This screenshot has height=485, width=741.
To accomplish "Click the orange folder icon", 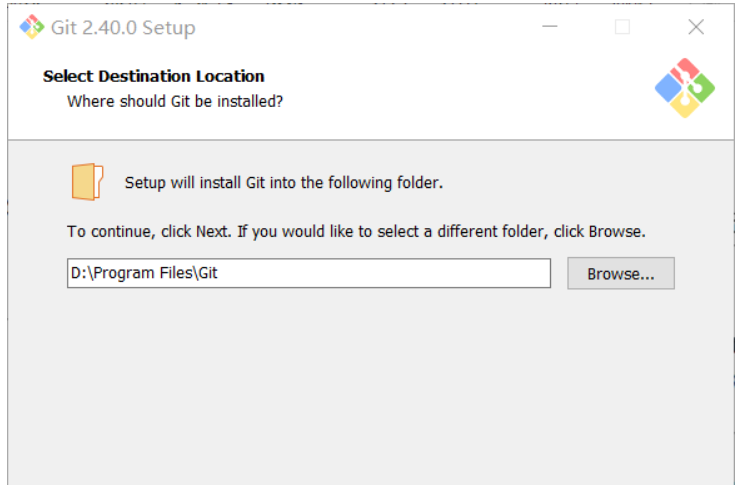I will pos(88,182).
